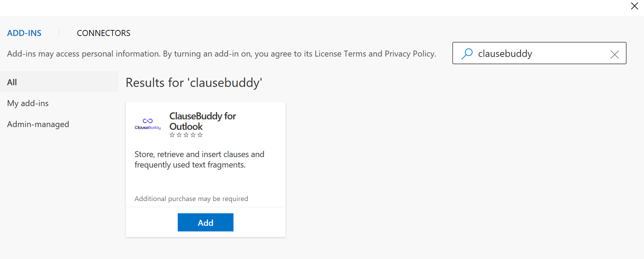The width and height of the screenshot is (644, 259).
Task: Focus the clausebuddy search field
Action: [540, 54]
